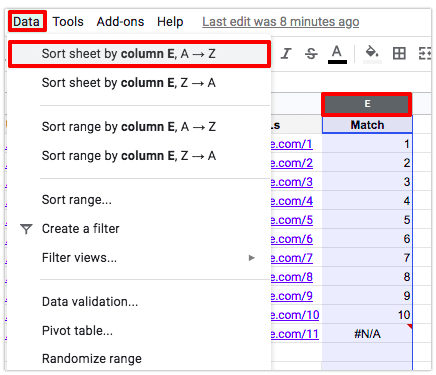Image resolution: width=436 pixels, height=375 pixels.
Task: Click the filter funnel icon
Action: pyautogui.click(x=26, y=229)
